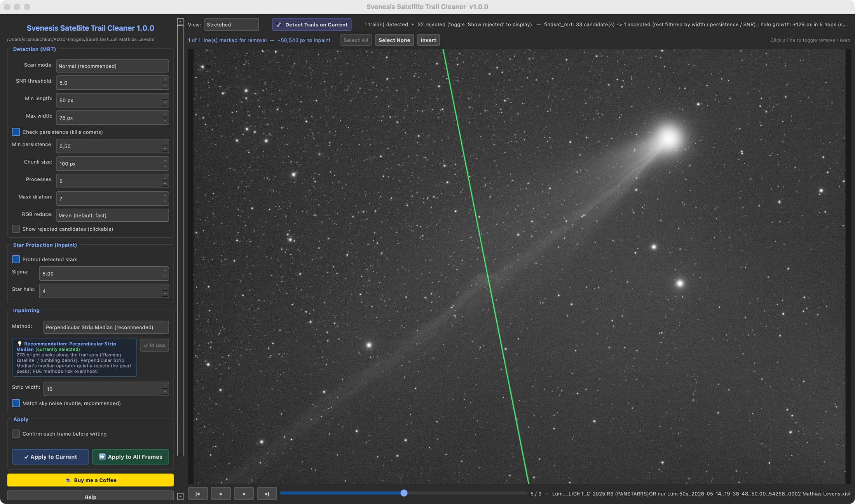This screenshot has height=504, width=855.
Task: Go to previous frame button
Action: coord(221,494)
